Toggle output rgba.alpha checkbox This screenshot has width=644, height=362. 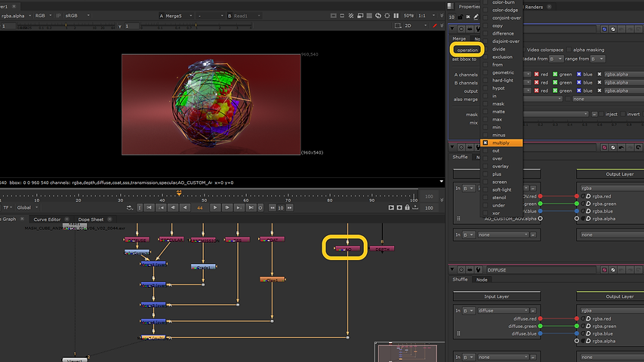pos(599,90)
